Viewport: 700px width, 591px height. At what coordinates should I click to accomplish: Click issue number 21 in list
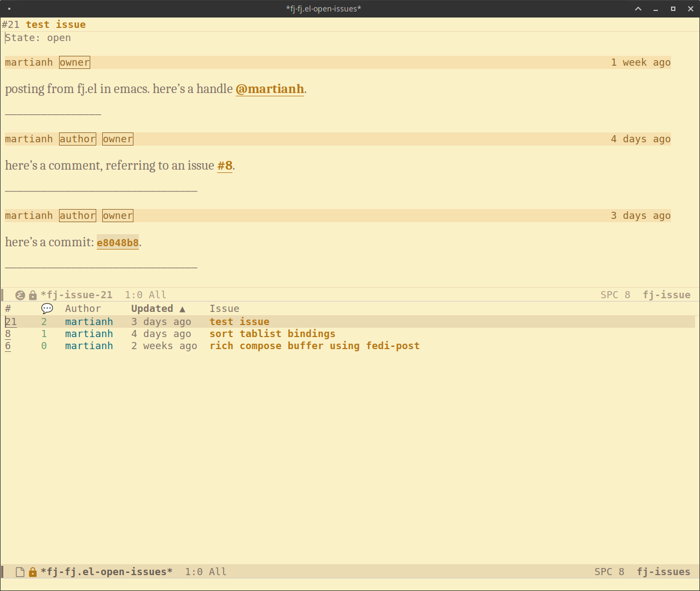(11, 322)
